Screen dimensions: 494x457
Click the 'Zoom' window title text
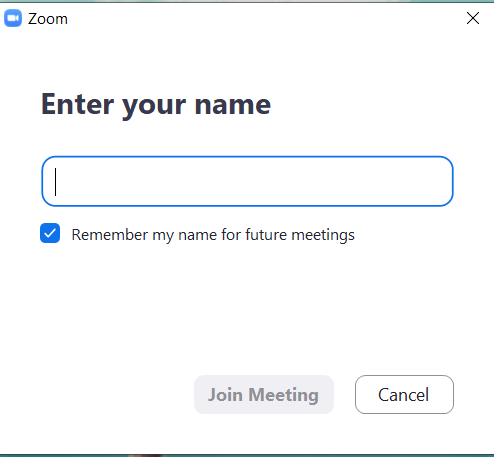point(48,19)
